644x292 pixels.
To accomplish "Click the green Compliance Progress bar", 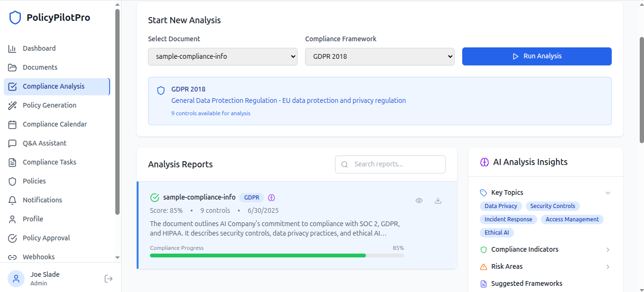I will coord(258,255).
